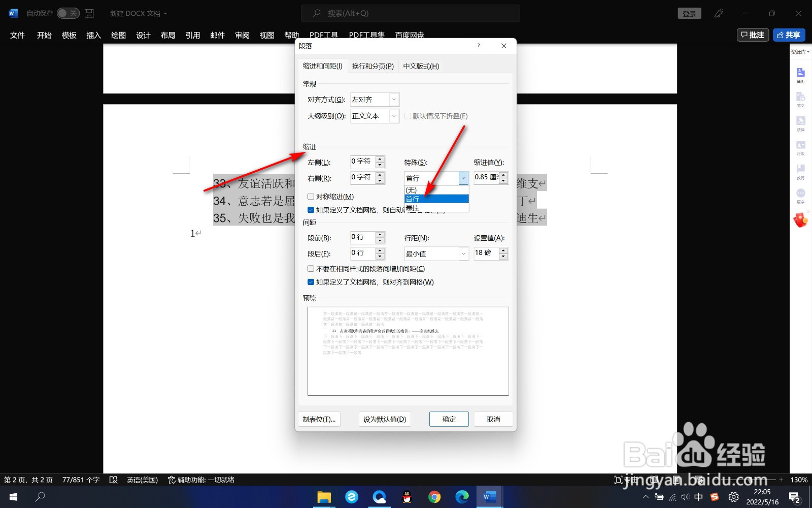
Task: Click the 取消 Cancel button
Action: click(493, 419)
